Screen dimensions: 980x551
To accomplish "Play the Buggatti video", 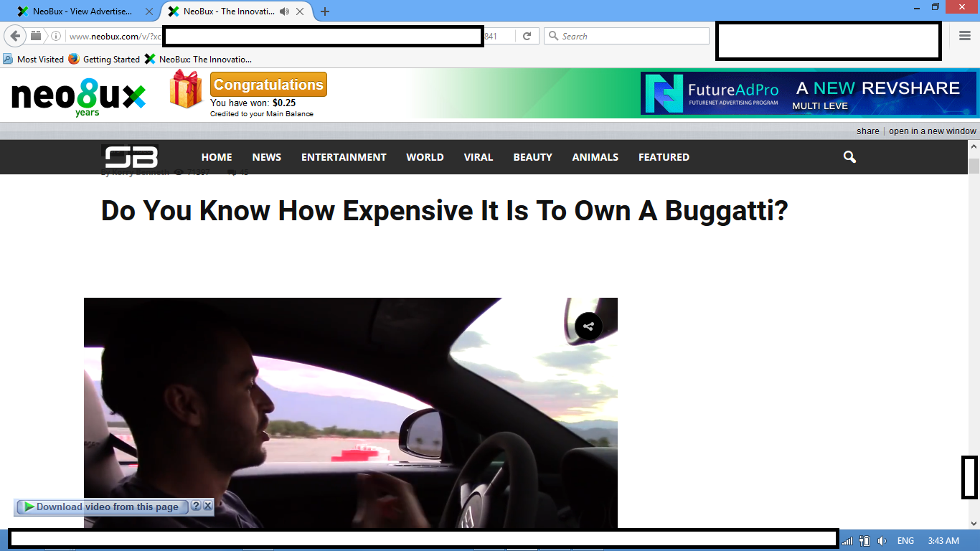I will 351,413.
